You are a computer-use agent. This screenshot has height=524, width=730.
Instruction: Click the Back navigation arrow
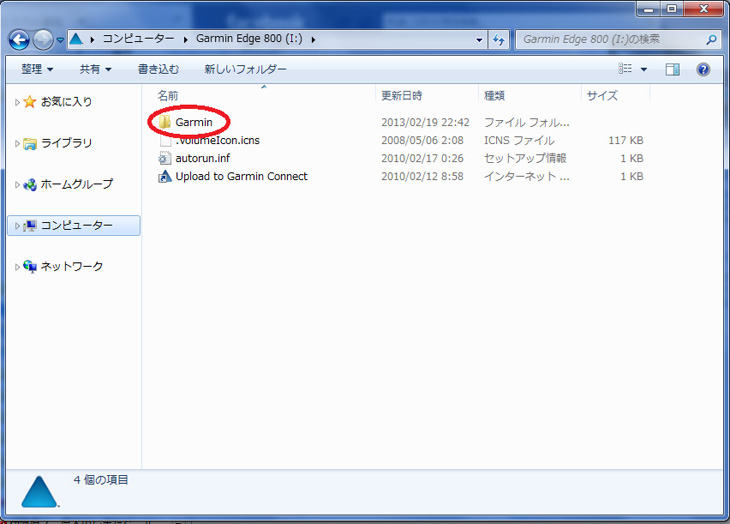coord(19,40)
